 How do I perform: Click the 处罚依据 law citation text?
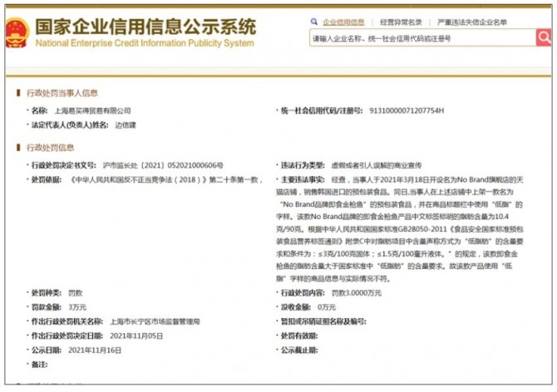click(166, 179)
